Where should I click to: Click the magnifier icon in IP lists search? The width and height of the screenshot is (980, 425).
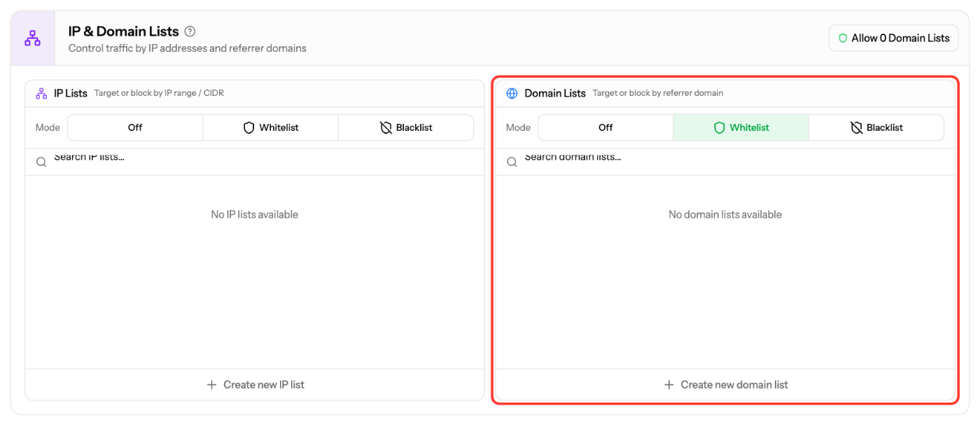tap(41, 162)
